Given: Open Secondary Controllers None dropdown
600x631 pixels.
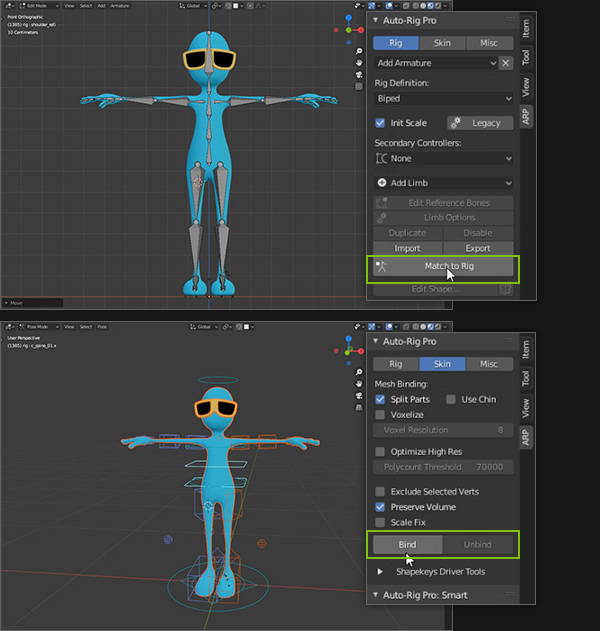Looking at the screenshot, I should click(443, 158).
